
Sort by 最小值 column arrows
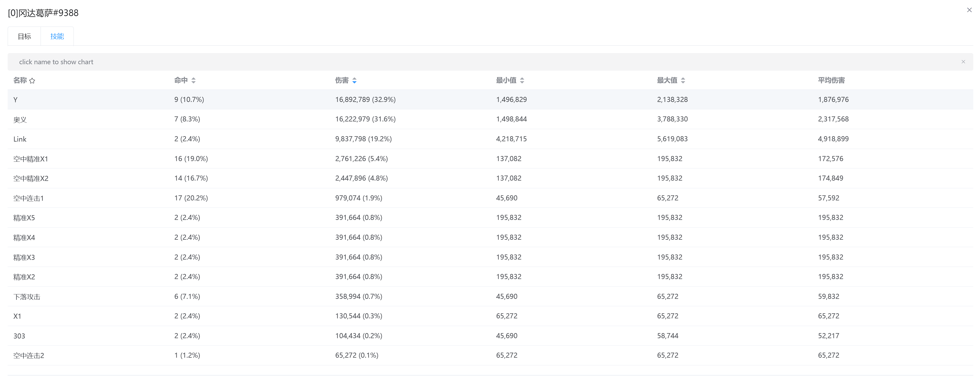[x=522, y=80]
